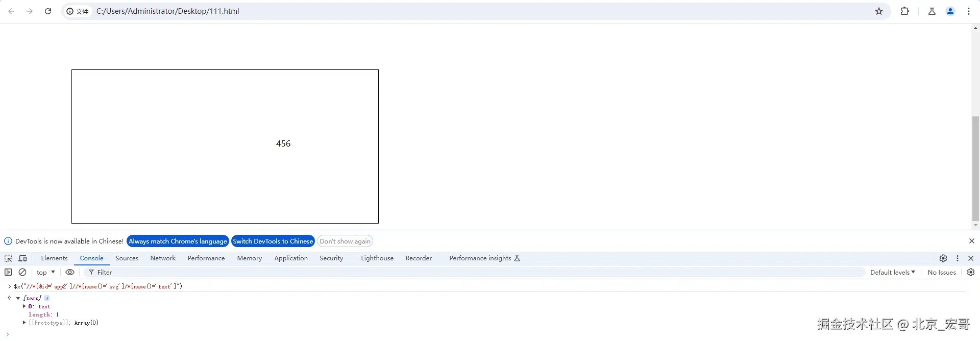Click the 456 text in the SVG box
The image size is (980, 341).
point(283,143)
